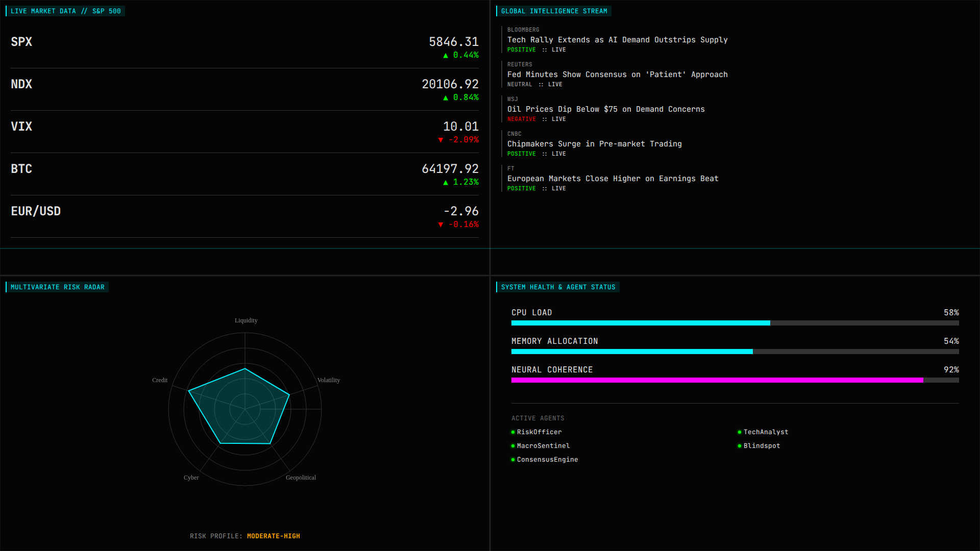Screen dimensions: 980x551
Task: Click the MODERATE-HIGH risk profile label
Action: point(273,536)
